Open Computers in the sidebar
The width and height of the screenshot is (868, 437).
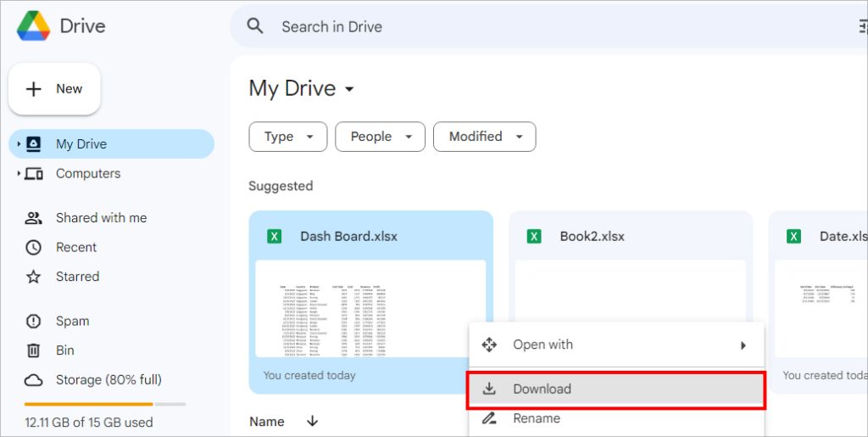click(88, 173)
